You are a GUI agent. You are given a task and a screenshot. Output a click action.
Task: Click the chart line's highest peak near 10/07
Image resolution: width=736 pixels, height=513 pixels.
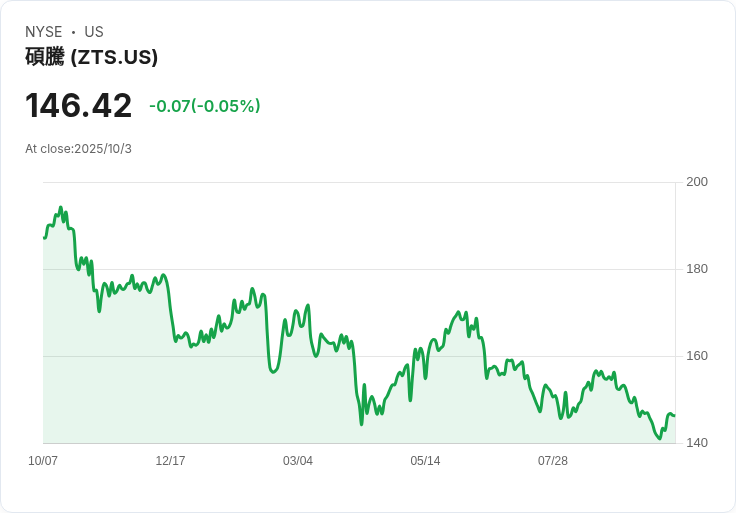click(x=61, y=208)
